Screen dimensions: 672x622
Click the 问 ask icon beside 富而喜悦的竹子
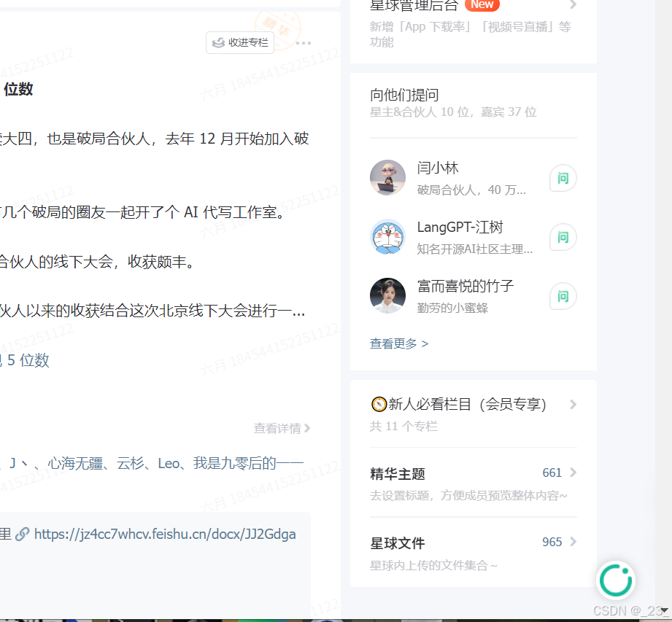(x=562, y=296)
